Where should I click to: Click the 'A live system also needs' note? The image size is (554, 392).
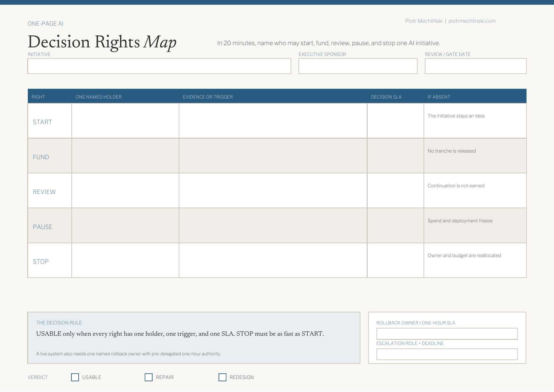[x=129, y=354]
